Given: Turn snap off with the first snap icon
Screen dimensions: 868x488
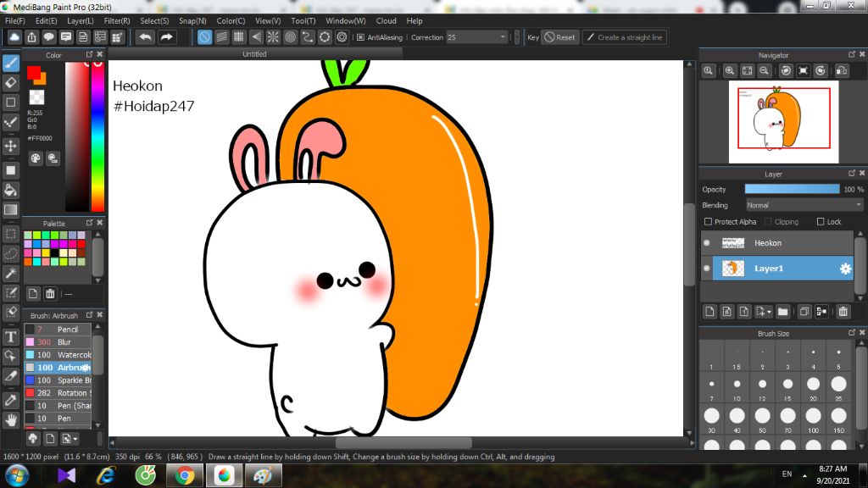Looking at the screenshot, I should coord(204,37).
